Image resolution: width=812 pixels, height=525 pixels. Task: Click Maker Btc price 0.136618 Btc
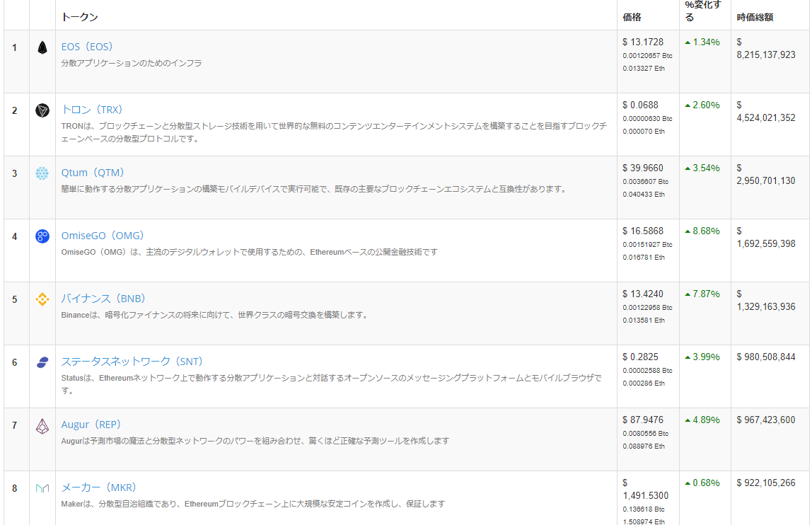click(x=644, y=509)
